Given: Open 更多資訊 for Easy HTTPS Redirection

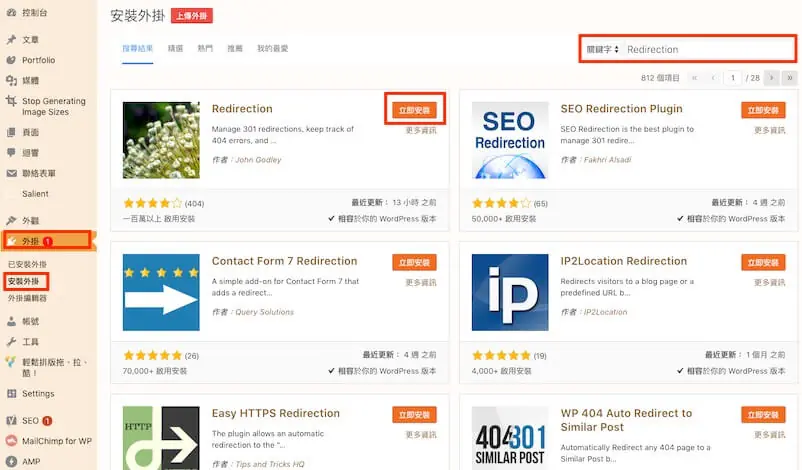Looking at the screenshot, I should pyautogui.click(x=421, y=435).
